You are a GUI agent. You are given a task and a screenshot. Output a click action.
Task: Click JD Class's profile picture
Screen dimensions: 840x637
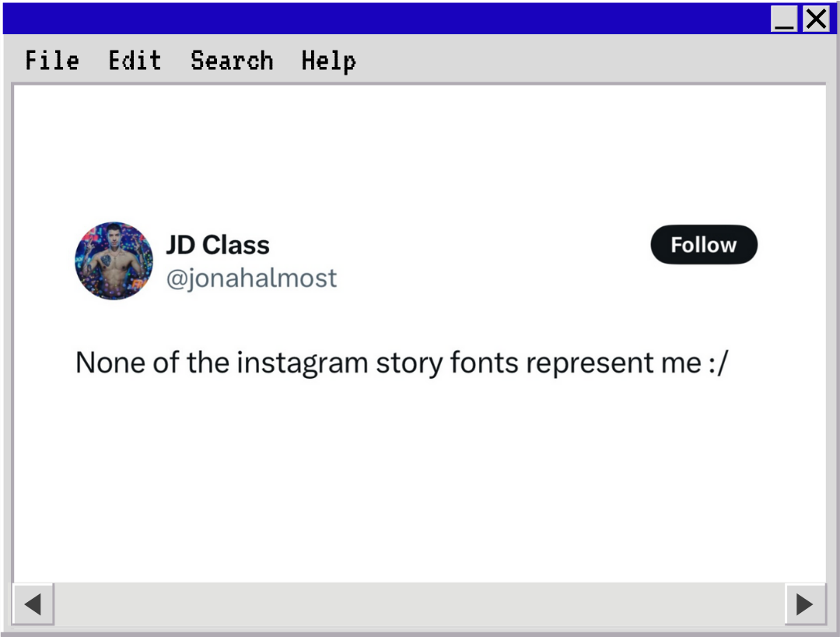[x=114, y=261]
